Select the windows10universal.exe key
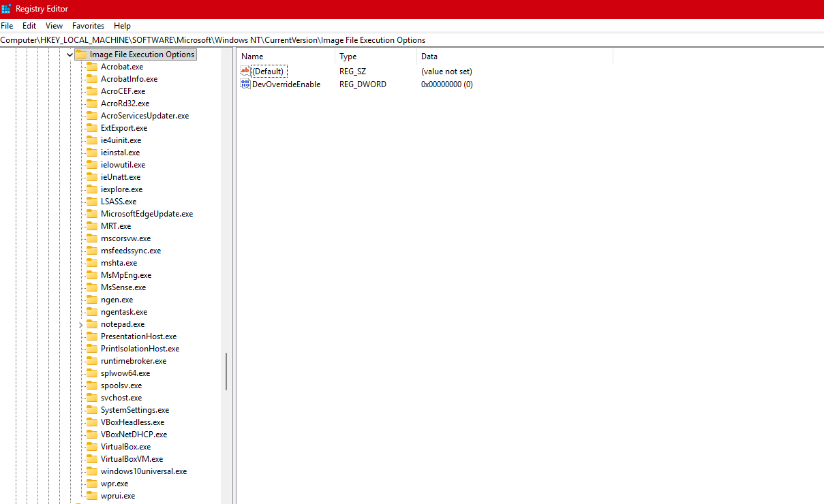Screen dimensions: 824x504 click(144, 471)
